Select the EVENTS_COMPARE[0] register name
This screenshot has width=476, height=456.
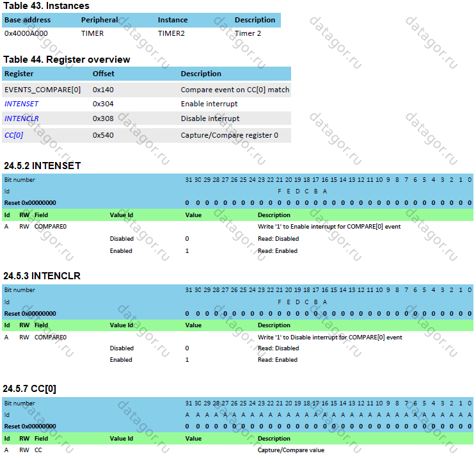pos(42,90)
